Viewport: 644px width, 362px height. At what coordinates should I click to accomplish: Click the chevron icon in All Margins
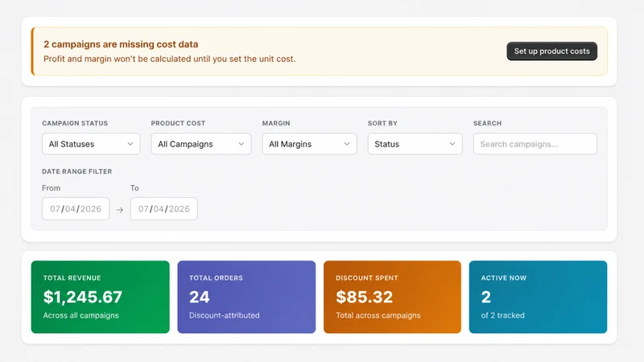coord(347,144)
